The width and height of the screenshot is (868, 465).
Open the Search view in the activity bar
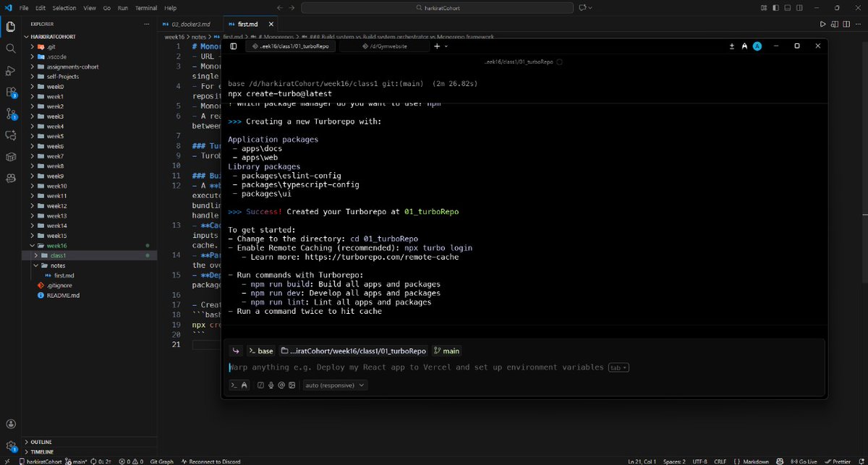[x=10, y=48]
